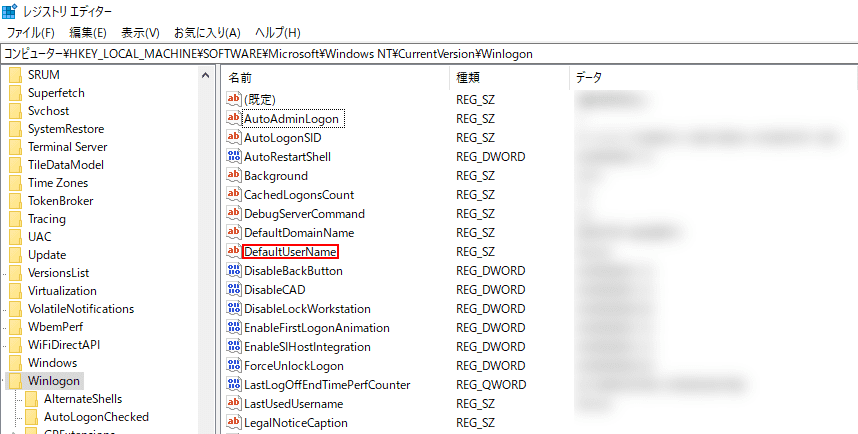
Task: Click the string icon beside DefaultUserName
Action: click(x=234, y=251)
